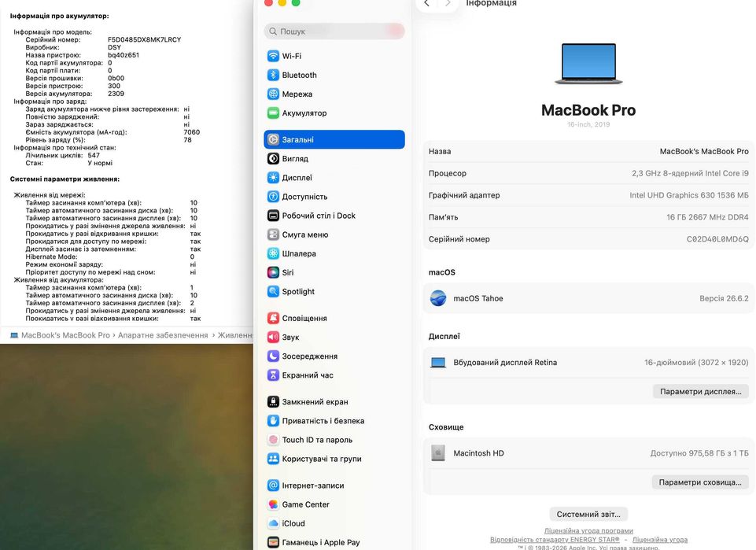This screenshot has width=756, height=550.
Task: Click the macOS Tahoe logo icon
Action: click(x=437, y=298)
